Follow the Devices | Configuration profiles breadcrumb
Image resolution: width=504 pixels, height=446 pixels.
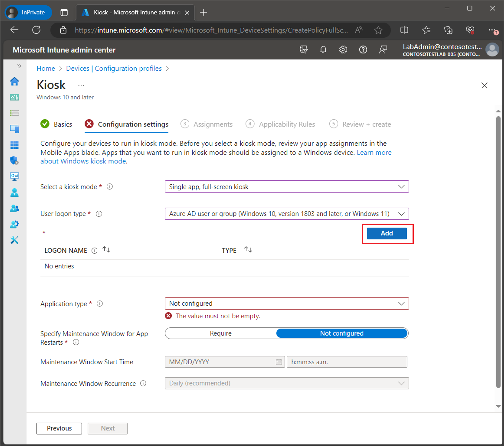click(114, 68)
